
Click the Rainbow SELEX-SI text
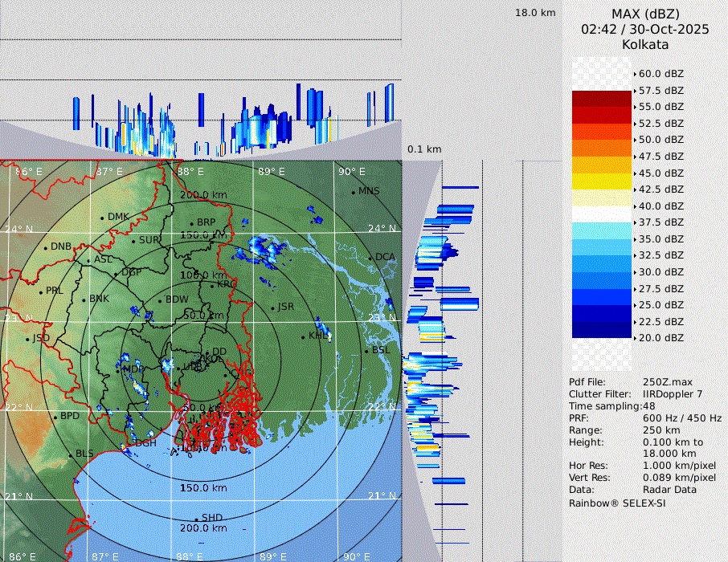tap(617, 503)
